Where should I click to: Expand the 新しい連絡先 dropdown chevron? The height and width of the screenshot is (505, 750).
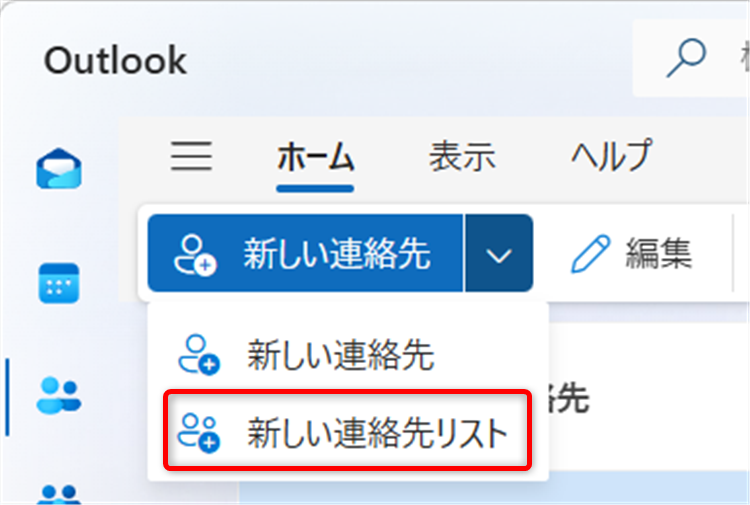pos(499,253)
